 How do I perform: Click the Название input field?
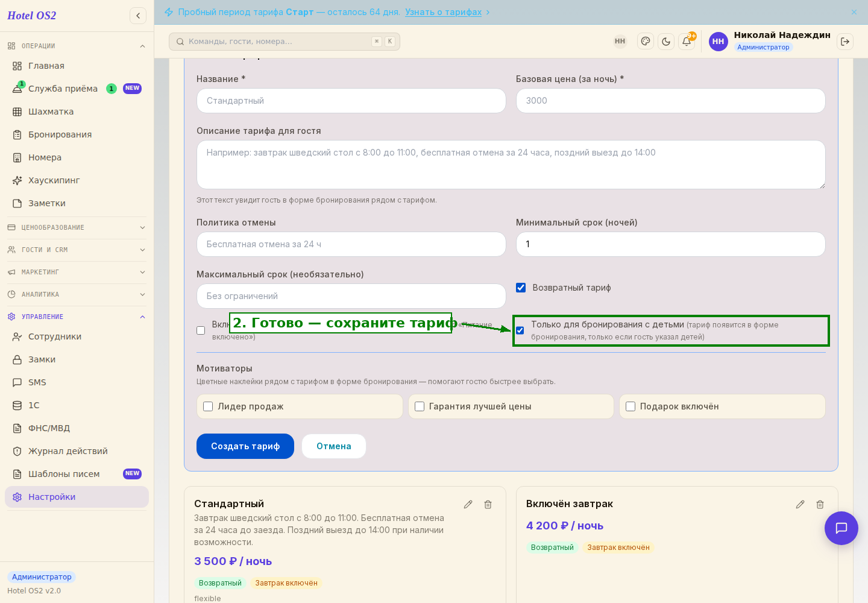tap(351, 101)
